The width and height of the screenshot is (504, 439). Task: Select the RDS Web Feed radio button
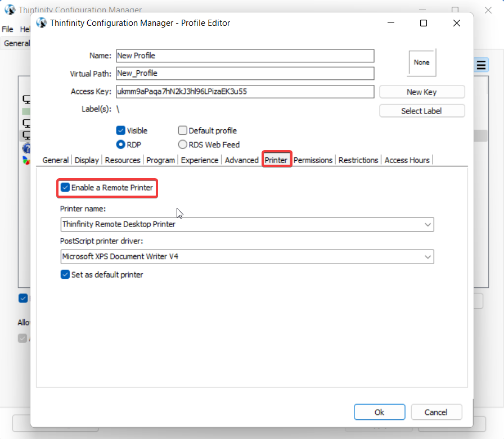[183, 144]
